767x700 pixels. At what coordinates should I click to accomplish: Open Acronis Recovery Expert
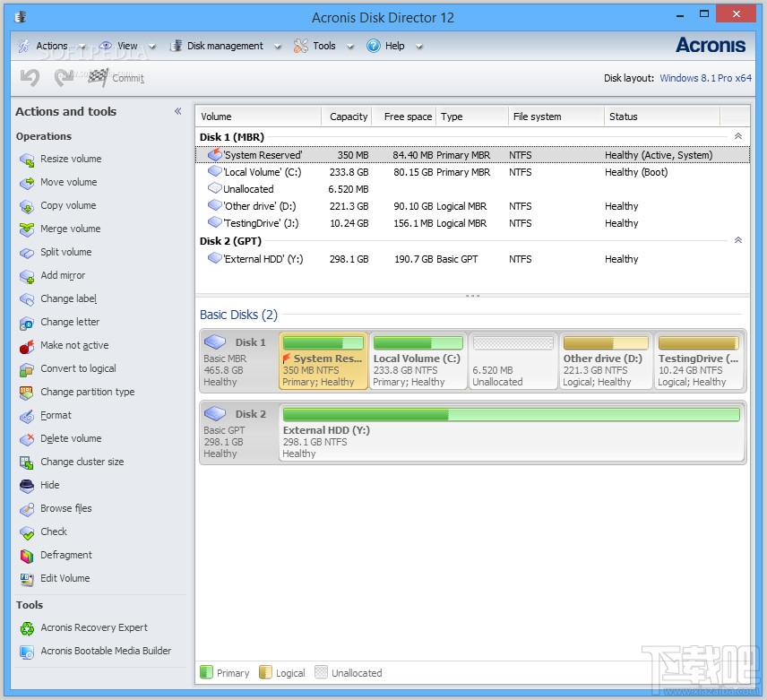pos(84,627)
